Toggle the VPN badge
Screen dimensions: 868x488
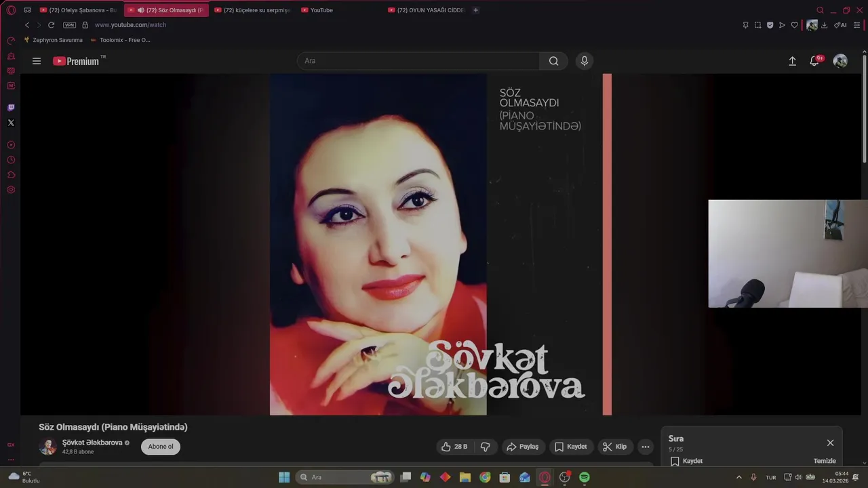pos(69,25)
